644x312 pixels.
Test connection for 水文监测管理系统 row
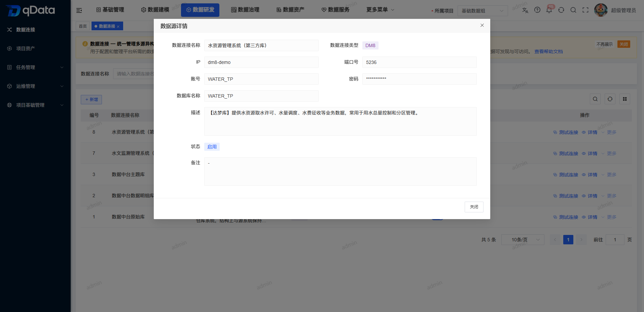(x=566, y=153)
